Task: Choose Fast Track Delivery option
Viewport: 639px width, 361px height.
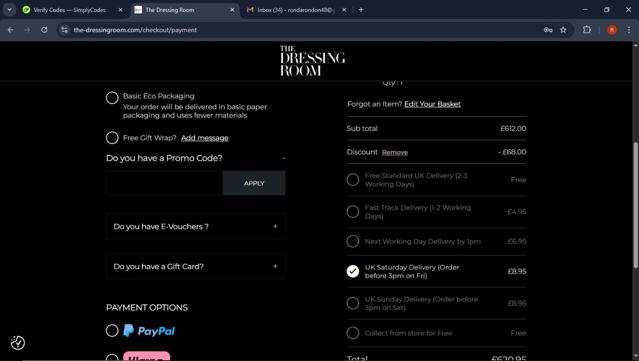Action: 353,211
